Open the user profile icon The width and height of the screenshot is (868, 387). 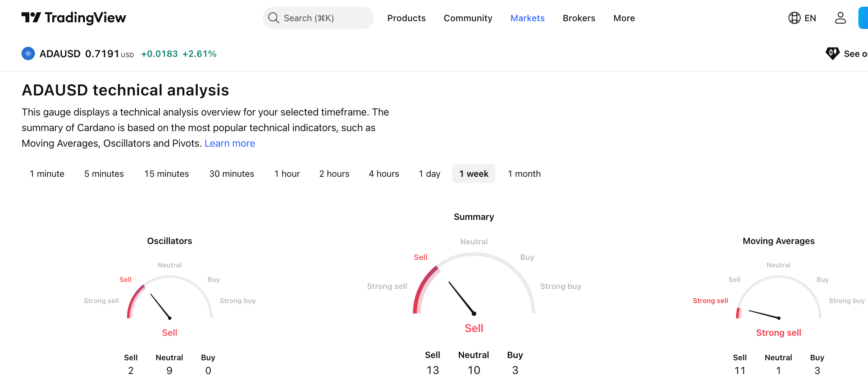point(840,18)
